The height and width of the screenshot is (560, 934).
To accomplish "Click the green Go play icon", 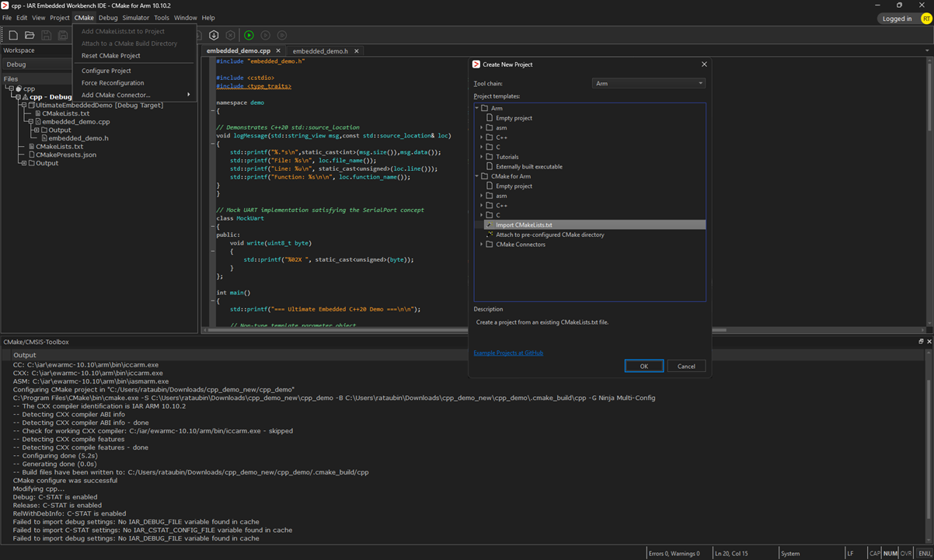I will point(249,35).
